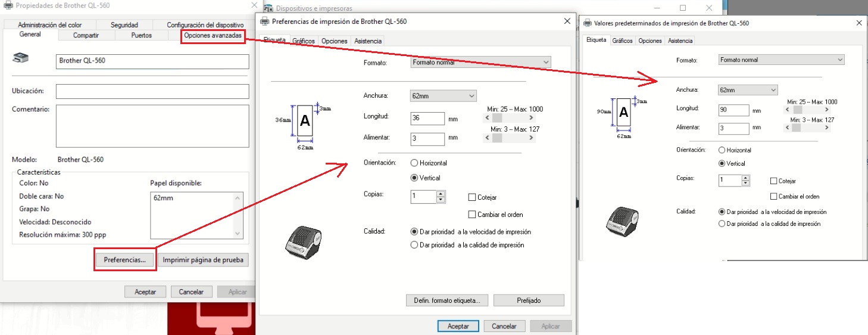Click Longitud slider in Valores predeterminados window
The height and width of the screenshot is (335, 868).
pos(807,110)
